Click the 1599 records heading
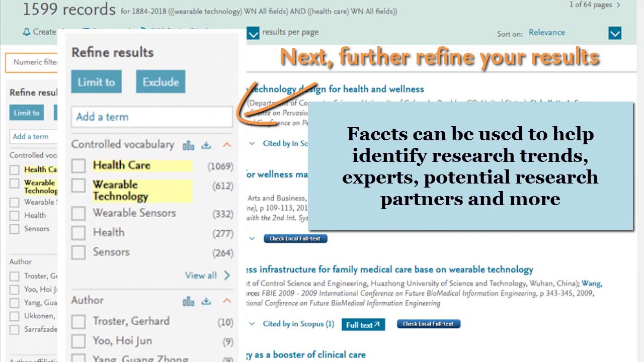Viewport: 644px width, 362px height. (69, 9)
